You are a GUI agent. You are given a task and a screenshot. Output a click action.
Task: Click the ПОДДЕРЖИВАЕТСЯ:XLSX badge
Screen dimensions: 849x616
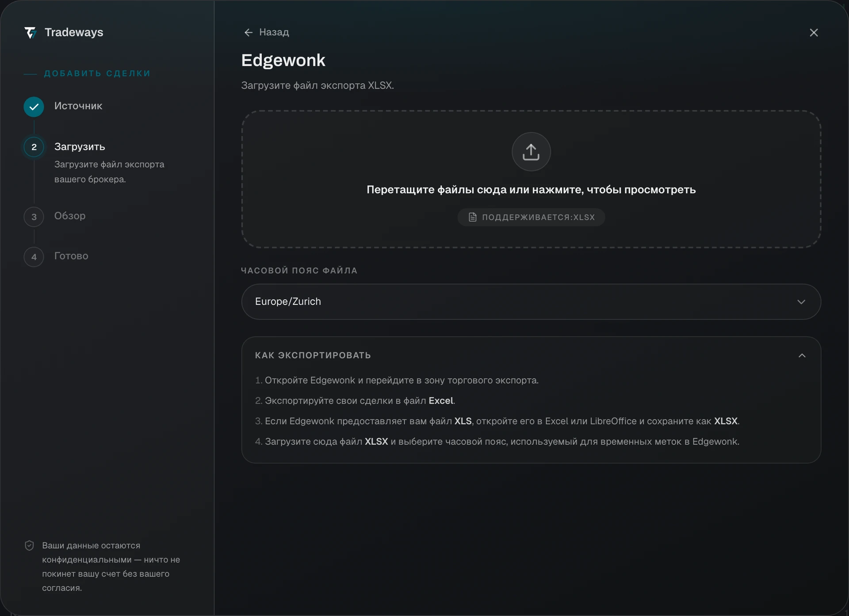point(531,217)
